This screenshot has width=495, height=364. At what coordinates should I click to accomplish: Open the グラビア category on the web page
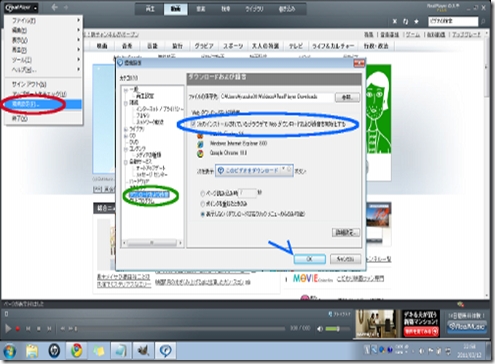(204, 46)
